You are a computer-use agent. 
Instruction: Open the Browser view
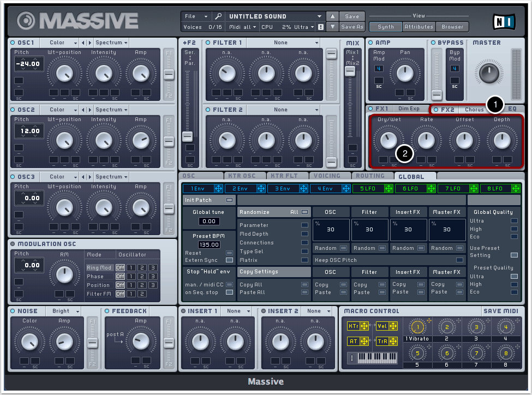(452, 26)
